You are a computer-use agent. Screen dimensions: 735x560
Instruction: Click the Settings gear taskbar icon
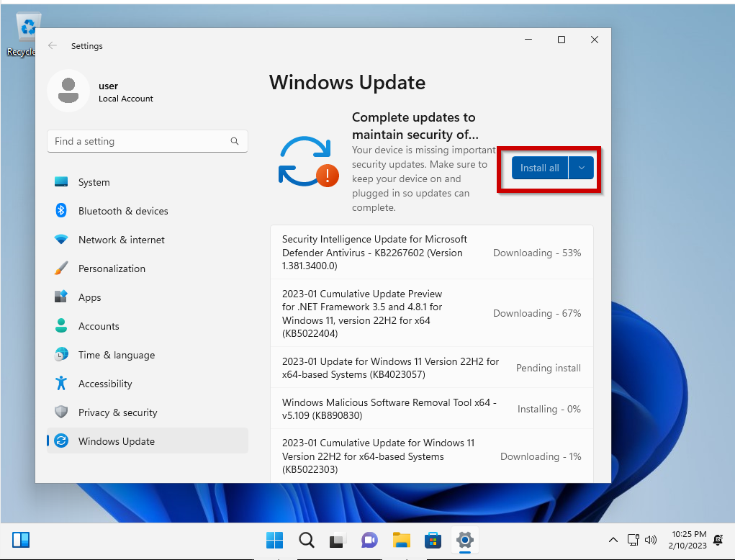pos(464,541)
